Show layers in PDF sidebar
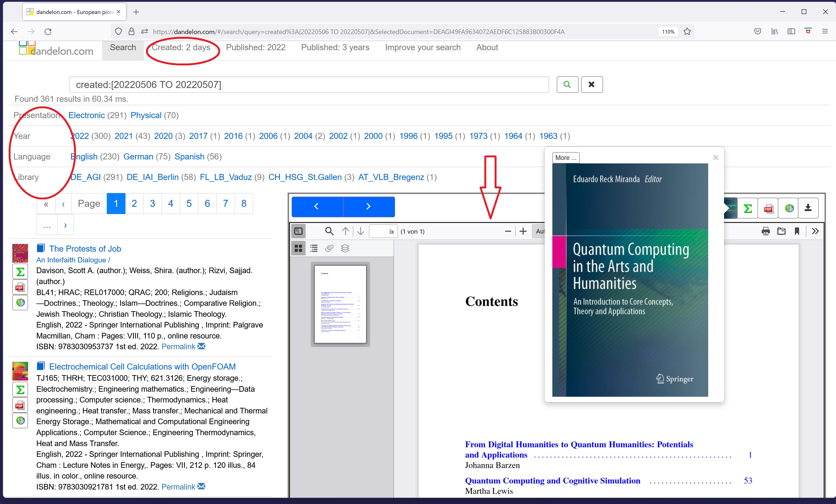Screen dimensions: 836x504 (345, 248)
